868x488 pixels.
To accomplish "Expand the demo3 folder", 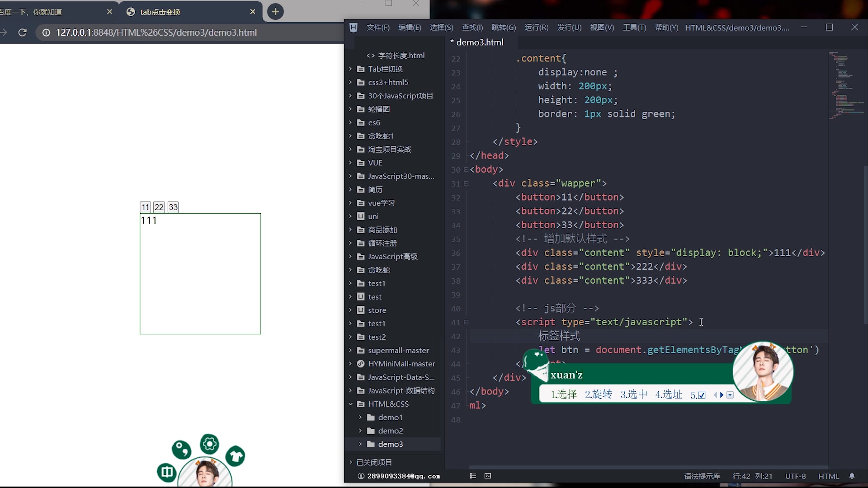I will [360, 444].
